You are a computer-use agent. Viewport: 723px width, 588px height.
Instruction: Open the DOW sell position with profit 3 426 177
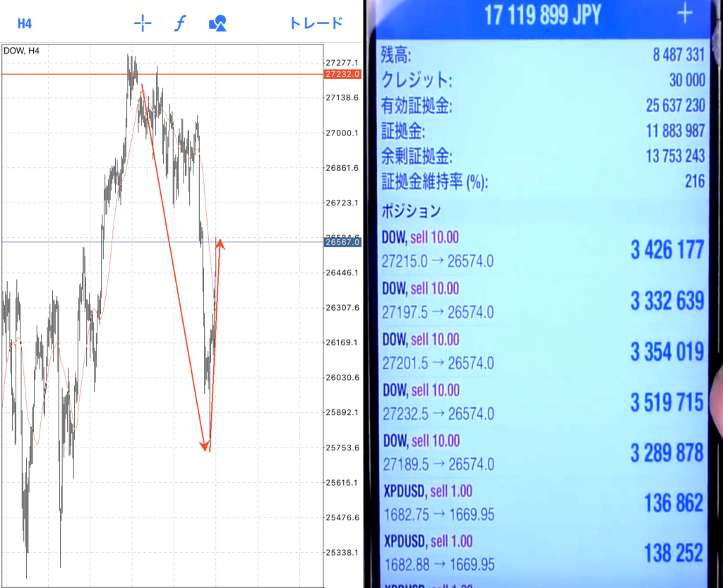coord(542,249)
